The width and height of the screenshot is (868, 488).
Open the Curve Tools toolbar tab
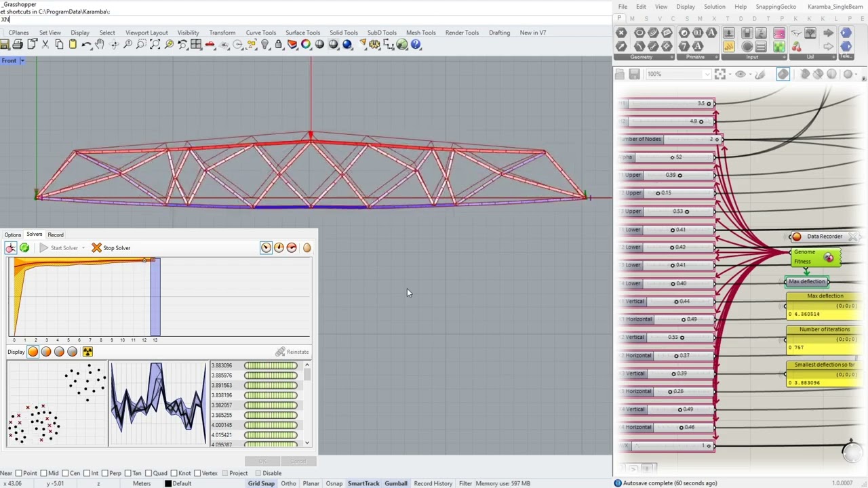pos(260,33)
